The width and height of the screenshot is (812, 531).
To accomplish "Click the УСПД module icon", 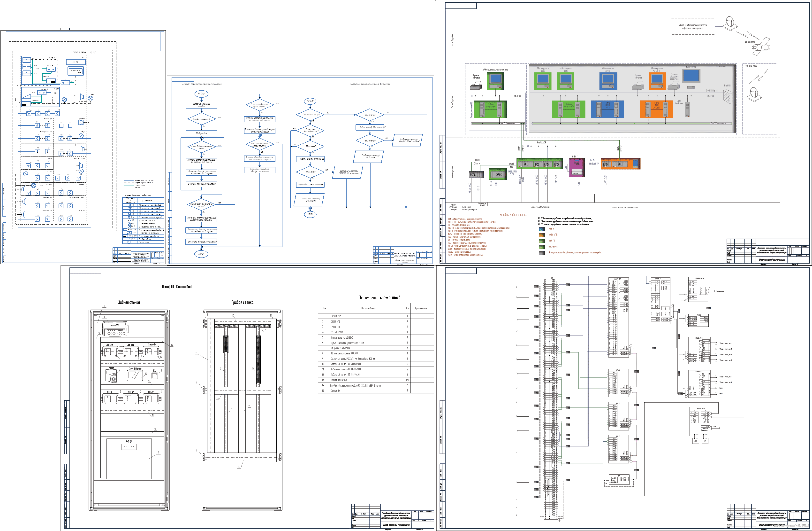I will coord(476,174).
